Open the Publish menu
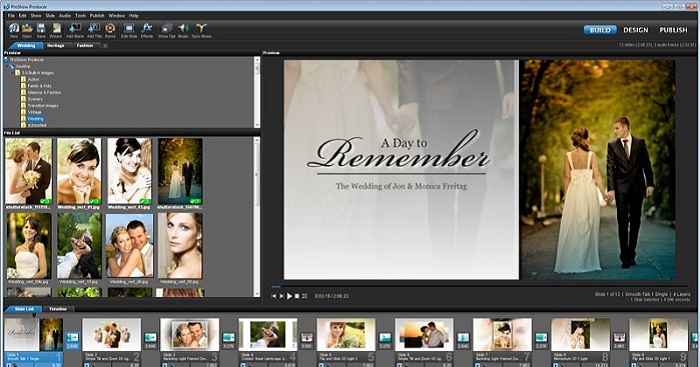 pos(97,16)
